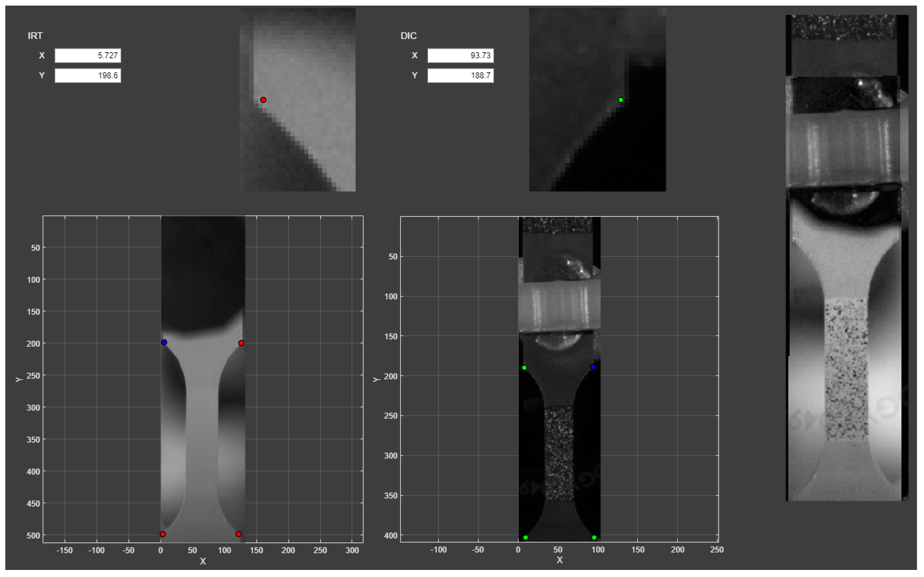Click the speckle pattern in DIC plot
Viewport: 924px width, 577px height.
(x=559, y=454)
